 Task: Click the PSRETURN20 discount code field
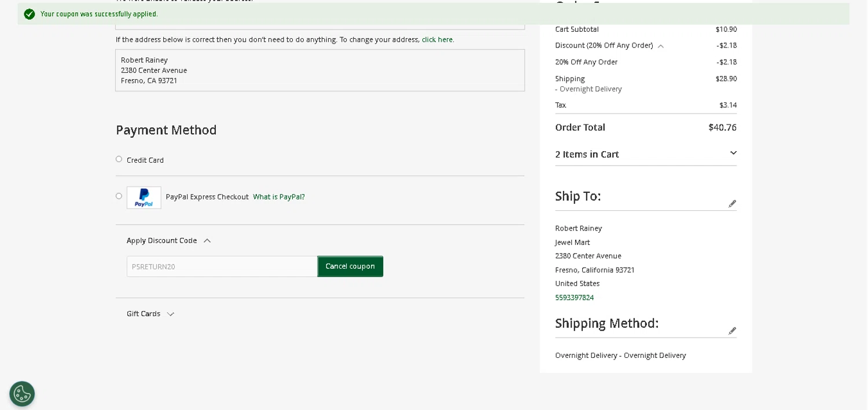pyautogui.click(x=222, y=266)
